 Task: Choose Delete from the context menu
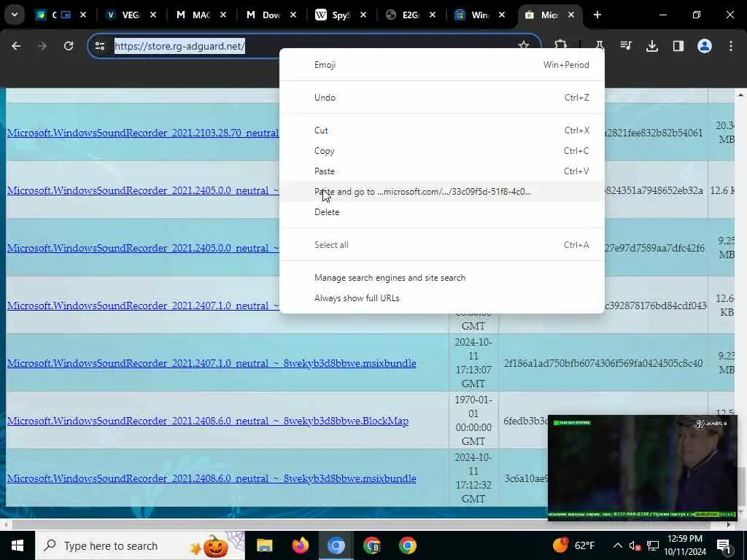(x=442, y=212)
